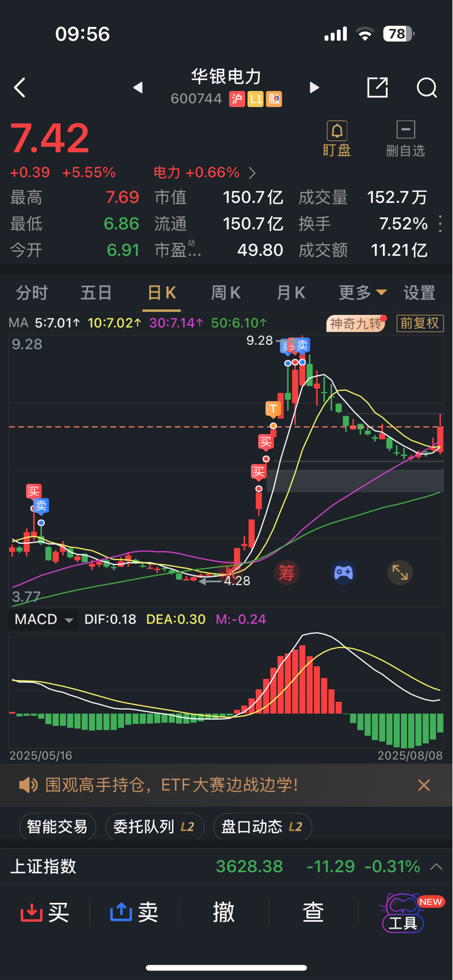Tap the 卖 marker at 9.28 peak
Screen dimensions: 453x980
(302, 346)
